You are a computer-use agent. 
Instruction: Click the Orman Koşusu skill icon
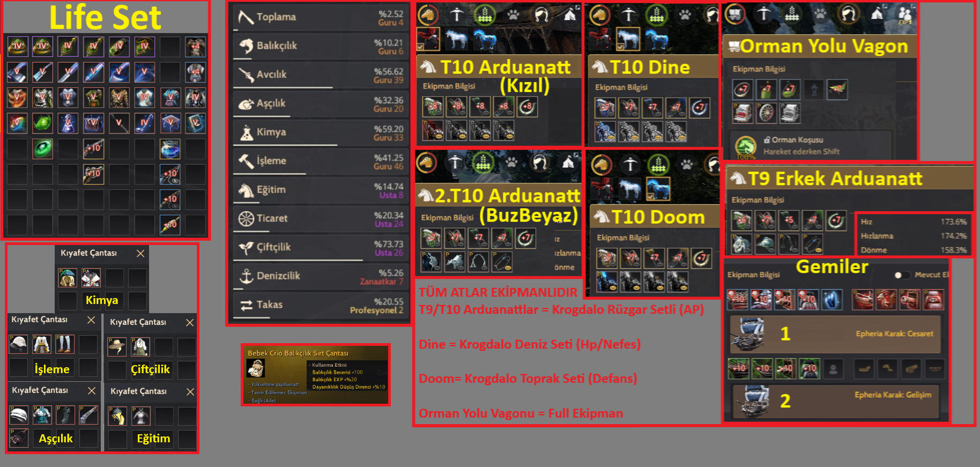coord(745,146)
